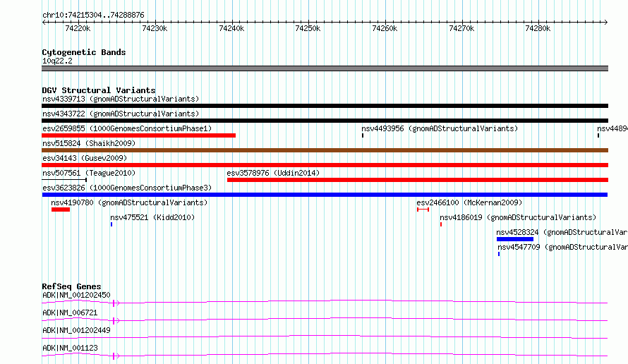
Task: Click the exon marker on ADK|NM_001123
Action: (x=114, y=356)
